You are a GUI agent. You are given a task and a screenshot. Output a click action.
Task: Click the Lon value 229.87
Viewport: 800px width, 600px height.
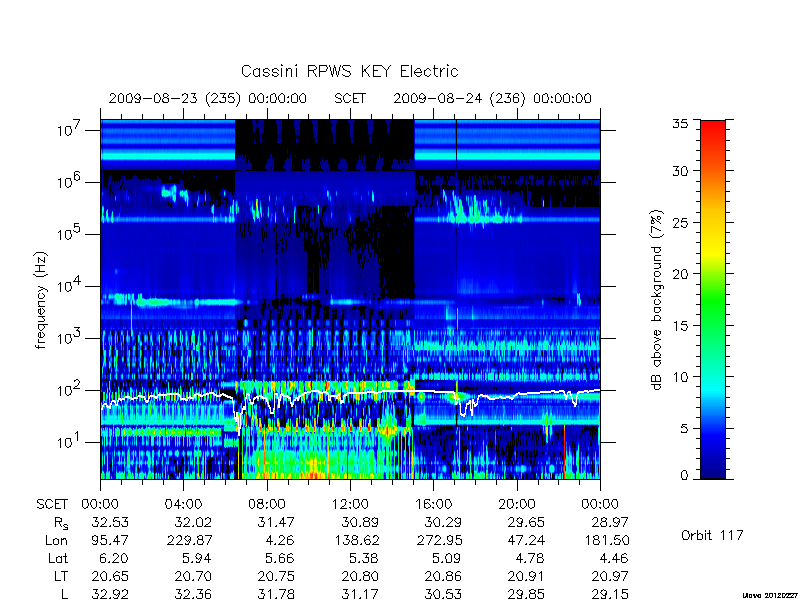(x=190, y=540)
